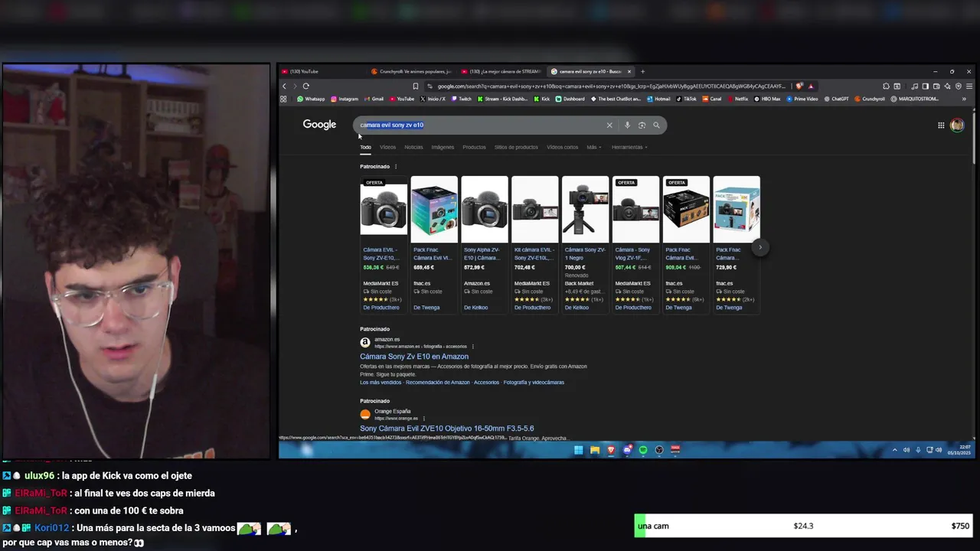Open the Brave Shields lion icon
The height and width of the screenshot is (551, 980).
click(799, 86)
